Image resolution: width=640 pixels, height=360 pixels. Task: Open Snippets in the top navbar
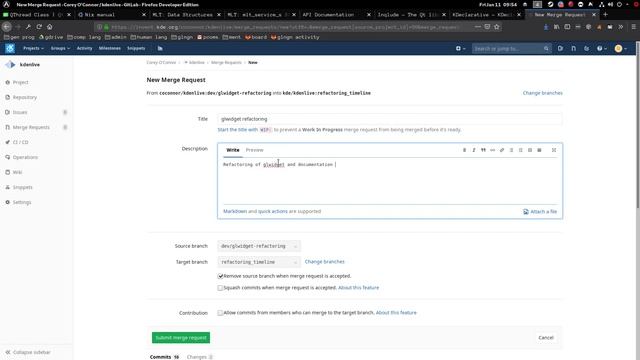pyautogui.click(x=136, y=48)
